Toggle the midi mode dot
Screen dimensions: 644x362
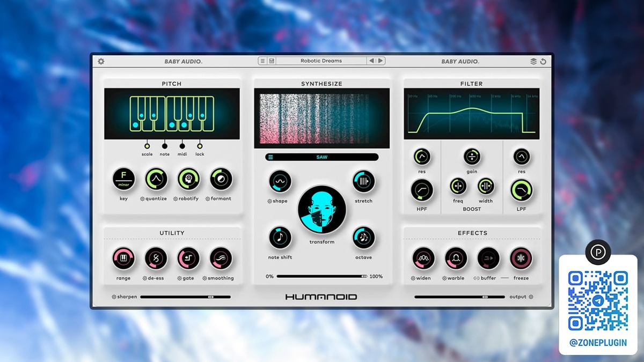[182, 145]
